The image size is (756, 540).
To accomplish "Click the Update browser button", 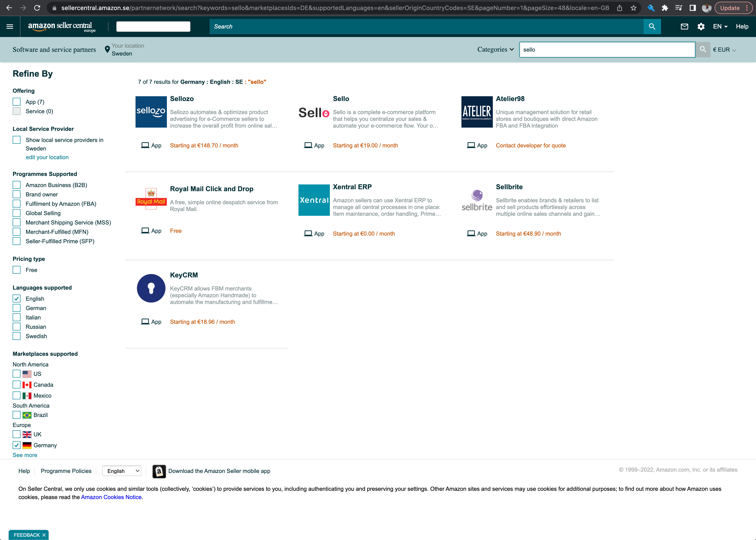I will (x=733, y=8).
